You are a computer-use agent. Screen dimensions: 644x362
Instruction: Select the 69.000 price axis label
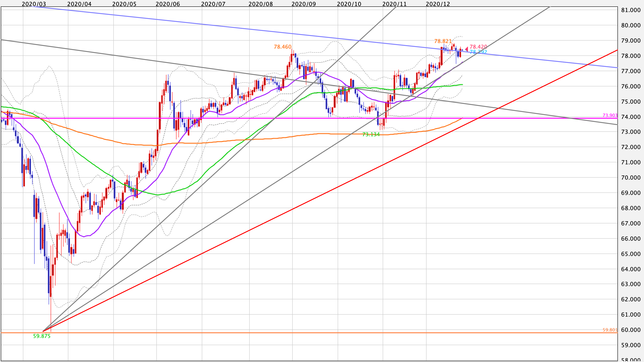[631, 193]
